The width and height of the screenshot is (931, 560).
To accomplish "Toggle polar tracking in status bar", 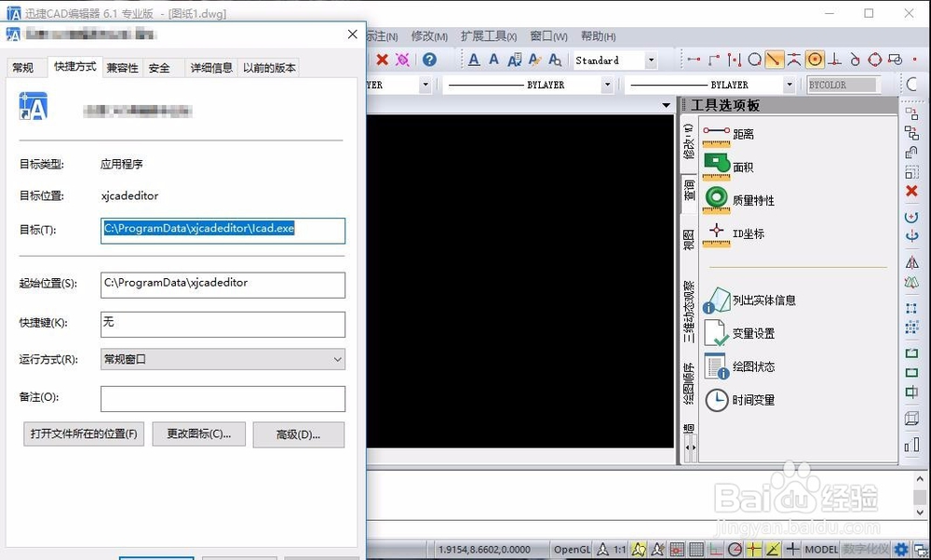I will pos(735,550).
